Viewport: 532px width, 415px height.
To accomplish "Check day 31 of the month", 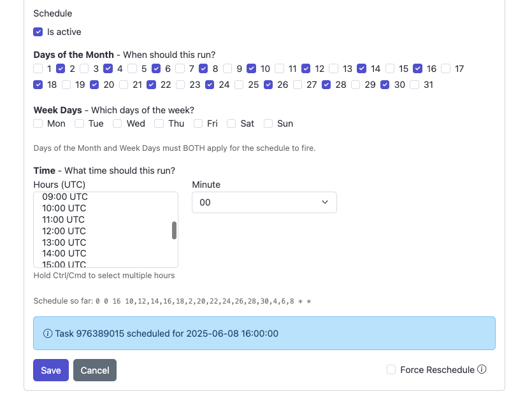I will pyautogui.click(x=414, y=85).
